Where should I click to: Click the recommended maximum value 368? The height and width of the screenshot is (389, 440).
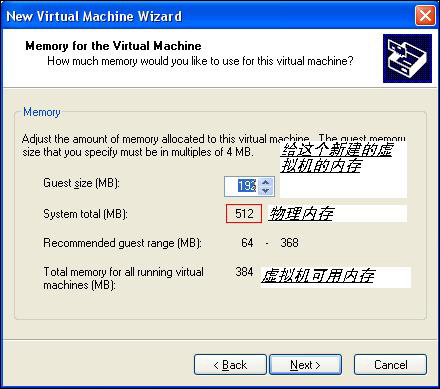[x=289, y=243]
